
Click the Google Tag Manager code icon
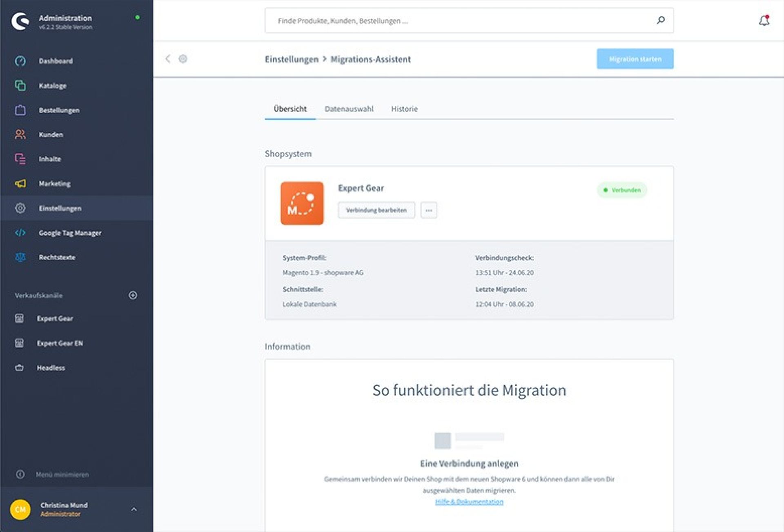pyautogui.click(x=20, y=233)
